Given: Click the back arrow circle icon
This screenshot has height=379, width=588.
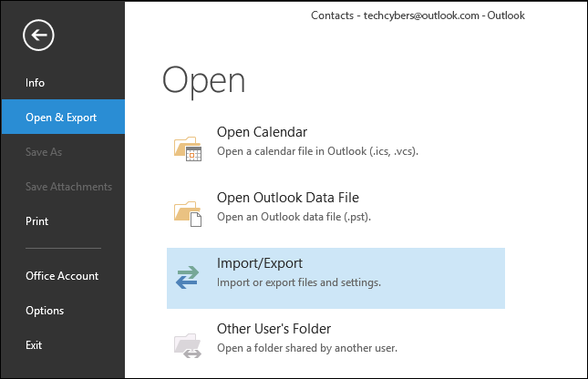Looking at the screenshot, I should tap(38, 36).
